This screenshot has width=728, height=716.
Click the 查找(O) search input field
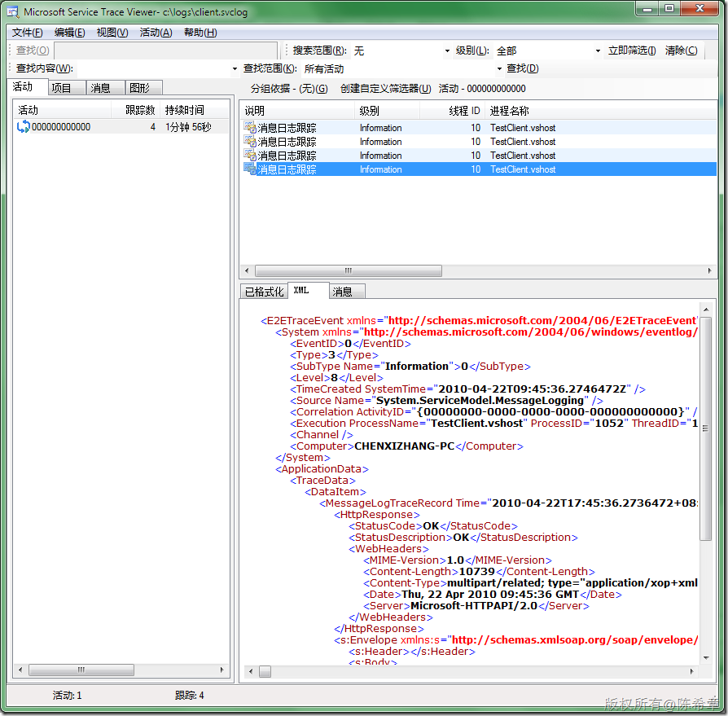(x=165, y=51)
